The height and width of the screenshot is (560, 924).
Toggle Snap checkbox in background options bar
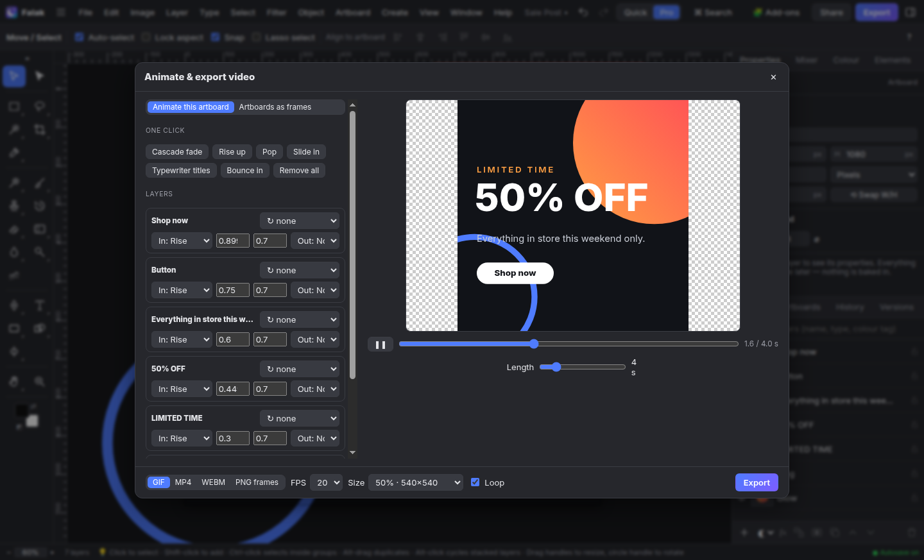[x=216, y=37]
